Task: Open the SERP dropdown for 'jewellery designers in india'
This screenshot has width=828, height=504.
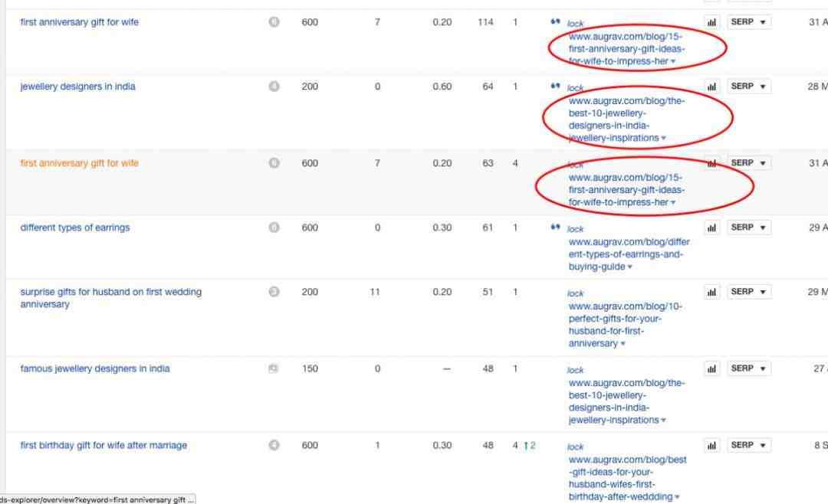Action: (x=749, y=86)
